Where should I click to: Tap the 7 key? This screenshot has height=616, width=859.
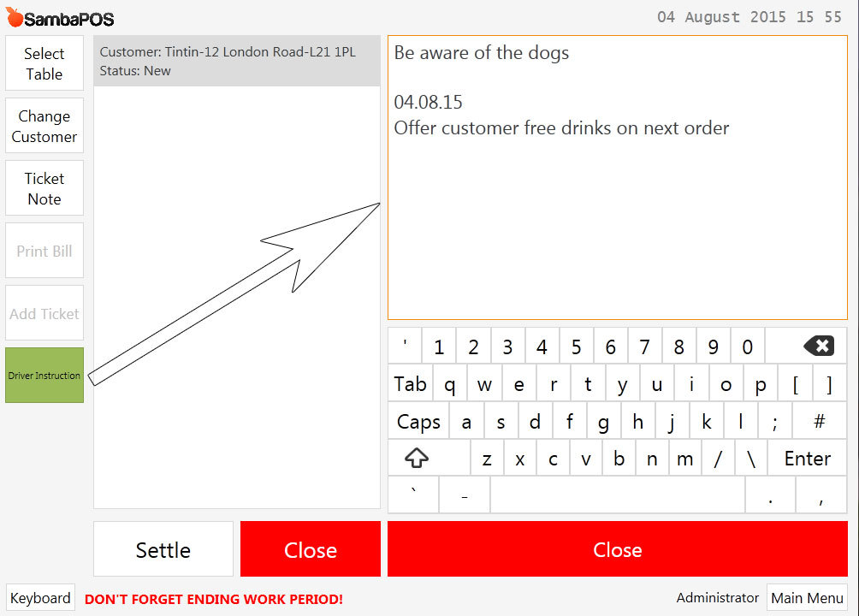click(x=644, y=346)
